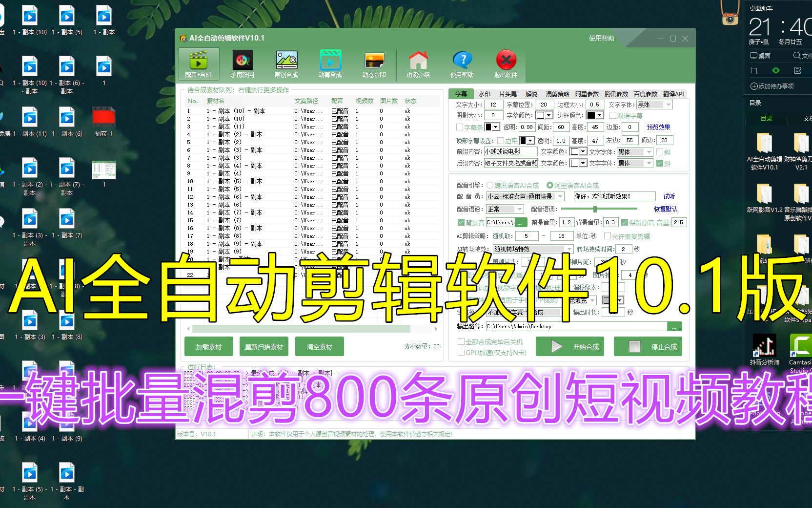The width and height of the screenshot is (812, 508).
Task: Tick 全部合成完毕后关机 checkbox
Action: (x=461, y=341)
